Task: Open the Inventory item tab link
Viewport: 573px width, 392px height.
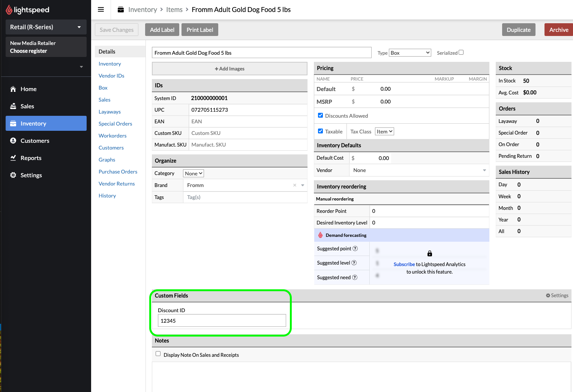Action: [x=109, y=64]
